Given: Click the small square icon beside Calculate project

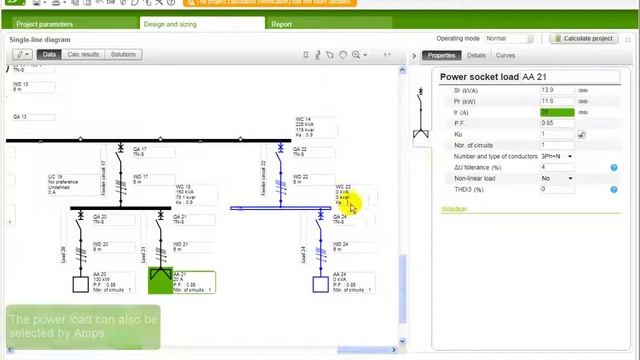Looking at the screenshot, I should click(628, 40).
